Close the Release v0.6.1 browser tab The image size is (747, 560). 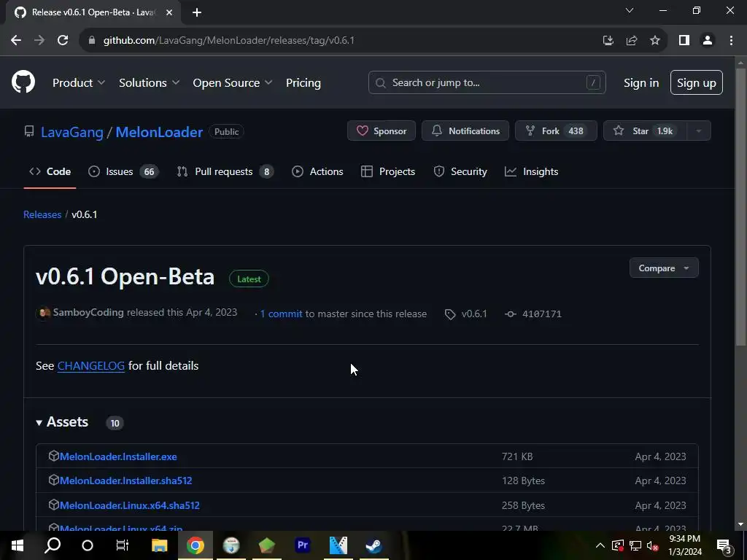tap(169, 12)
